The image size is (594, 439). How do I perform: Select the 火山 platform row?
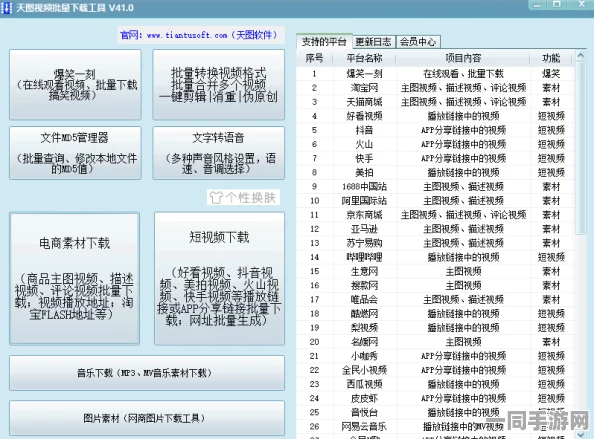tap(435, 144)
